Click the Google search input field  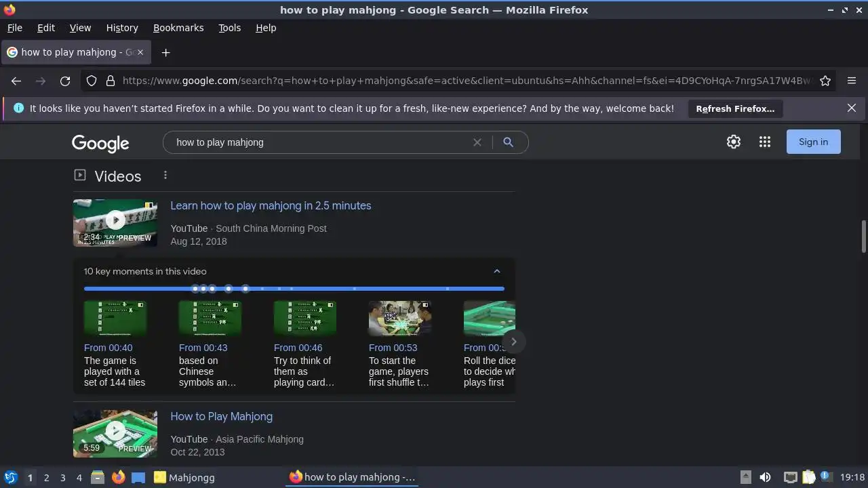coord(322,142)
